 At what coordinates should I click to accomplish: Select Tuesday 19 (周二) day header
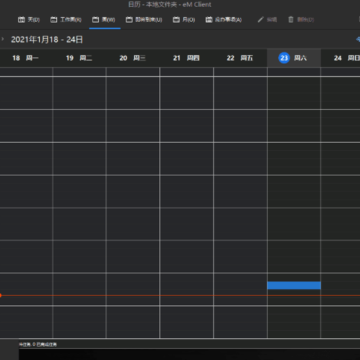coord(79,58)
